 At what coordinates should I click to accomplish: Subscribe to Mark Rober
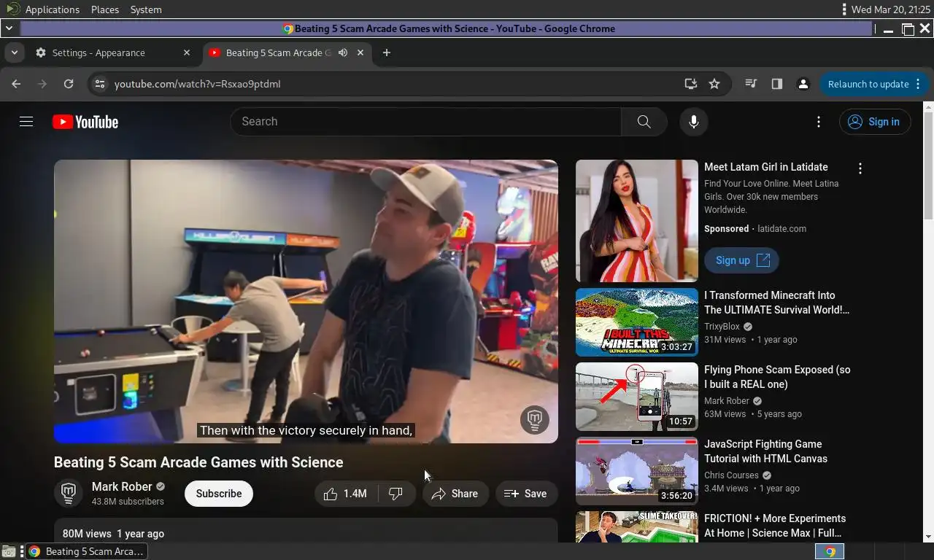tap(218, 494)
